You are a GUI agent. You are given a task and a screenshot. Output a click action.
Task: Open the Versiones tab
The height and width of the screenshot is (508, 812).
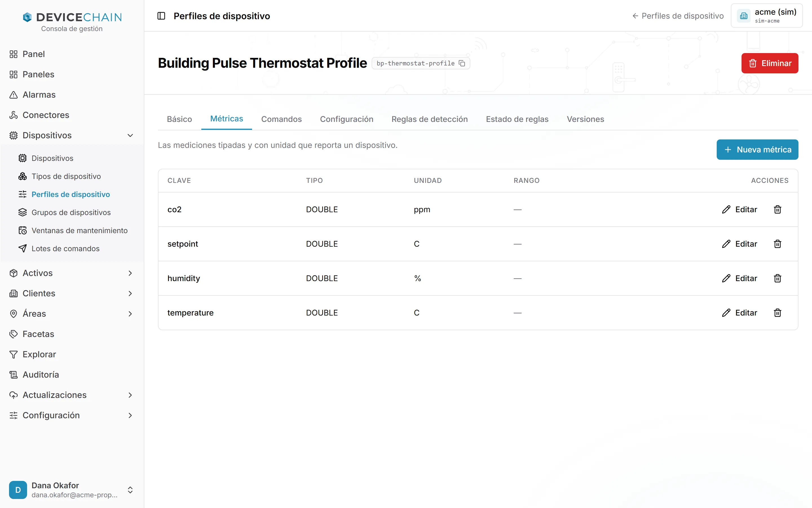[x=585, y=119]
